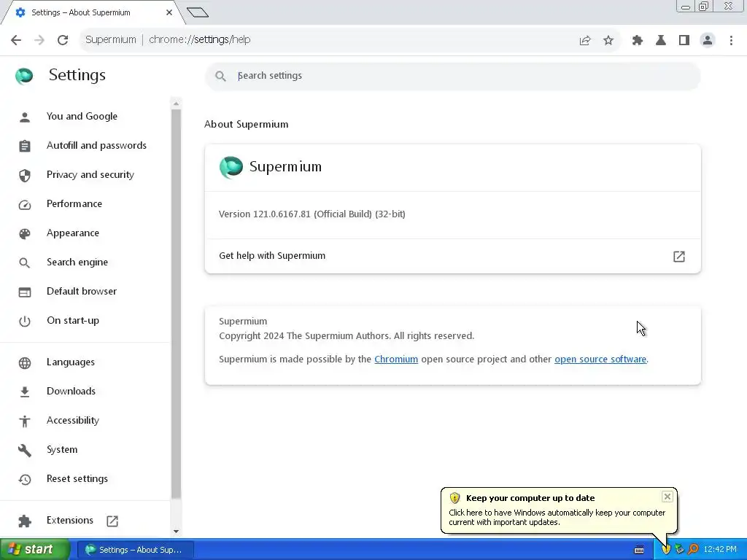This screenshot has width=747, height=560.
Task: Click the shield icon beside Privacy and security
Action: point(25,175)
